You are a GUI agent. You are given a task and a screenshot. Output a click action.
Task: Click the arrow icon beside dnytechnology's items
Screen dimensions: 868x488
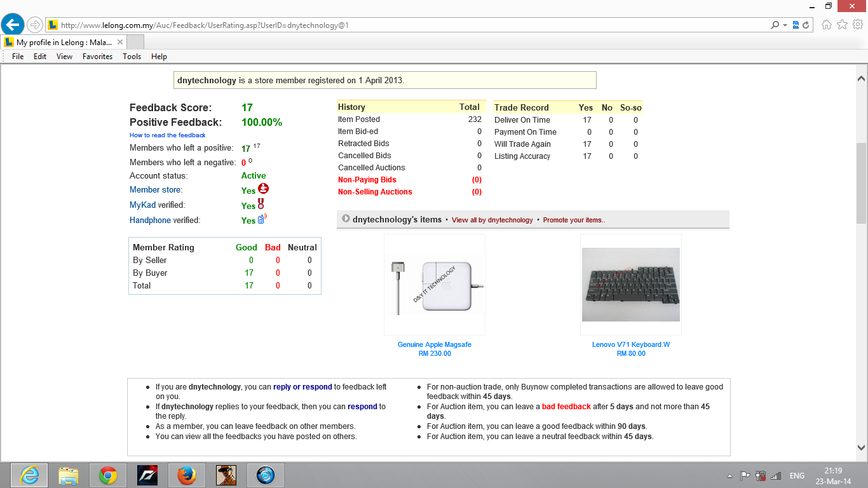coord(346,219)
